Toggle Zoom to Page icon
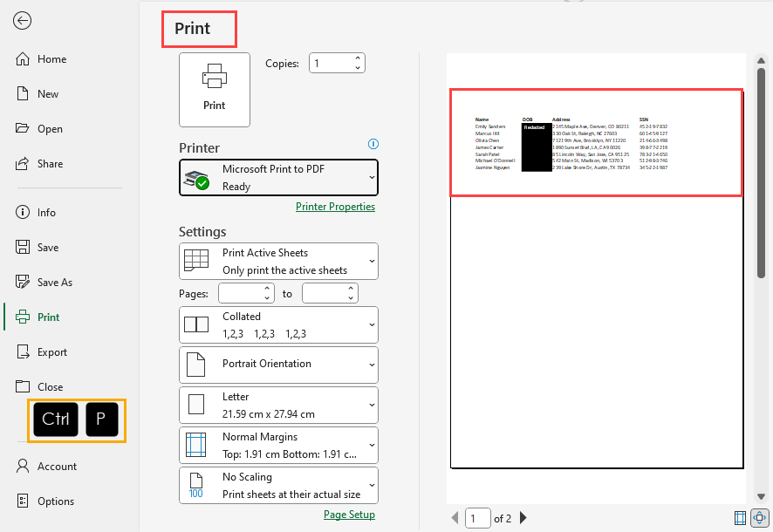Viewport: 773px width, 532px height. pyautogui.click(x=759, y=518)
